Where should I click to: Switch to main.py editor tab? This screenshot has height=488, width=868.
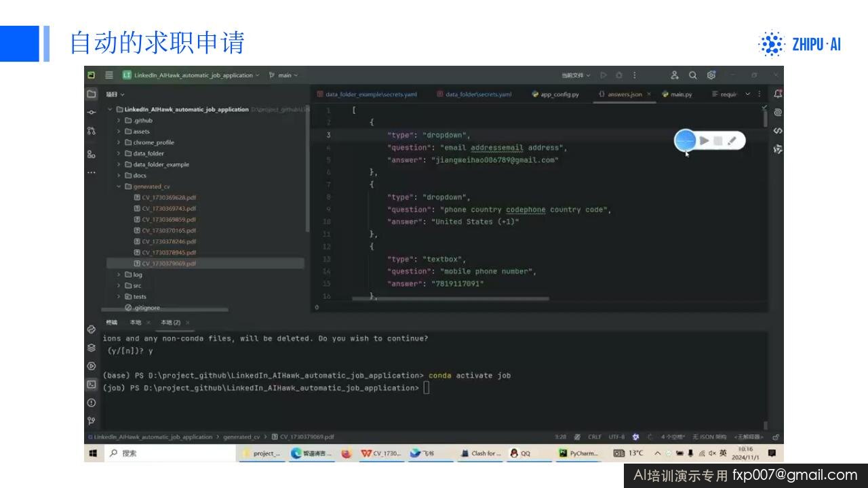[x=677, y=94]
